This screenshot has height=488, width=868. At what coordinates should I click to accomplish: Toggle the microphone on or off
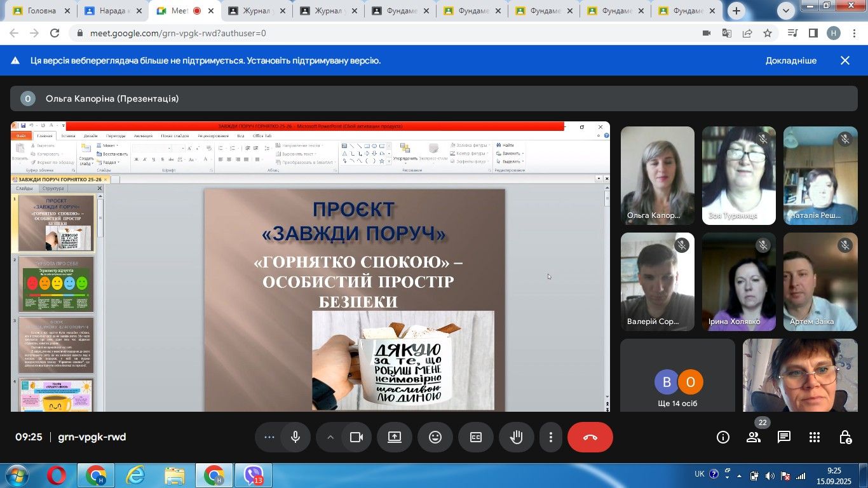(295, 437)
